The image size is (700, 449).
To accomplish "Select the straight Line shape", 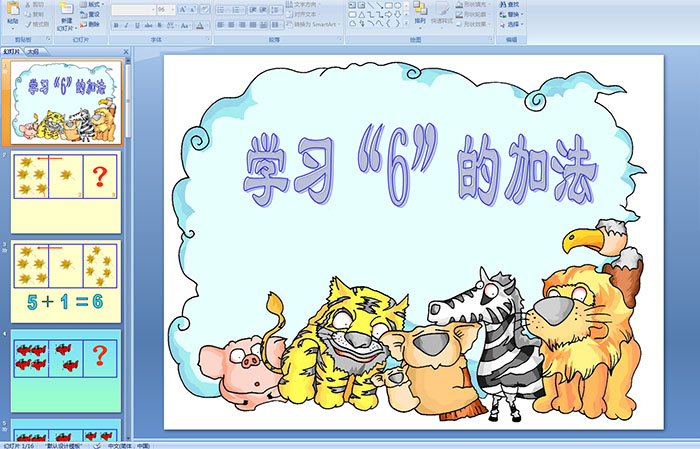I will tap(371, 5).
